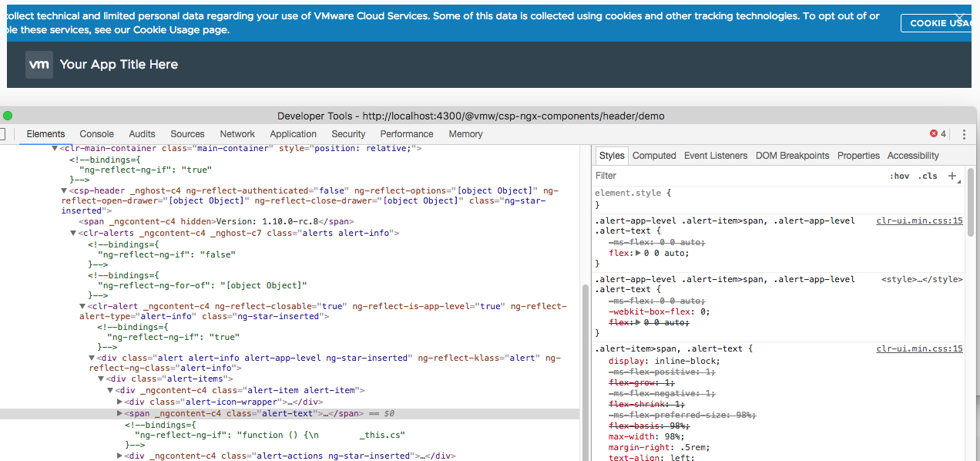
Task: Go to the Application tab
Action: (293, 134)
